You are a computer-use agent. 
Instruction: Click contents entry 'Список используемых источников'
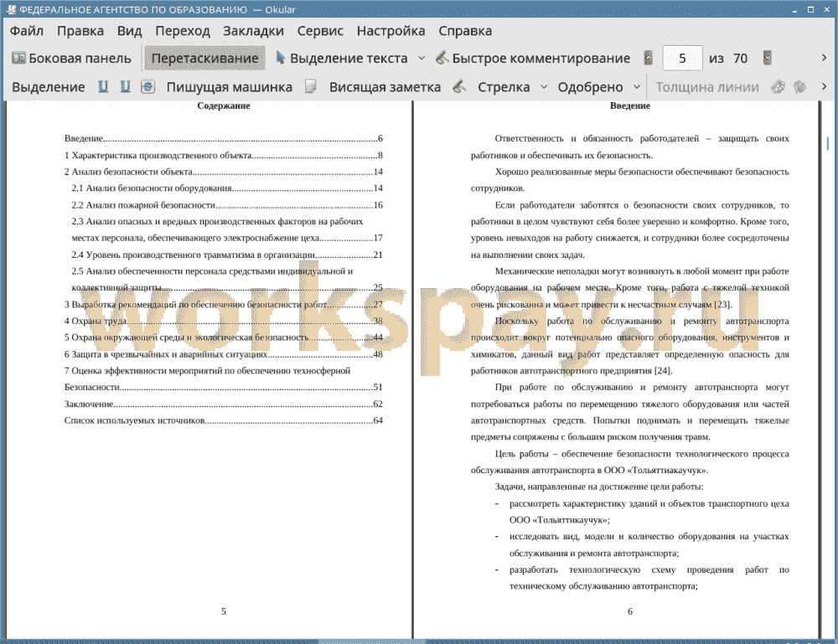224,420
